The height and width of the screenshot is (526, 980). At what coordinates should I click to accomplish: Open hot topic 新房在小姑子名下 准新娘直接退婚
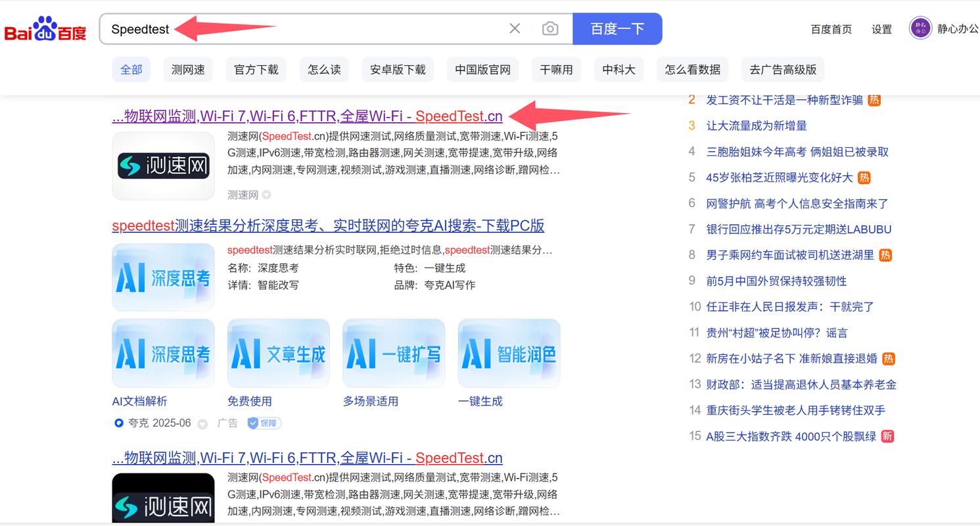pyautogui.click(x=792, y=358)
